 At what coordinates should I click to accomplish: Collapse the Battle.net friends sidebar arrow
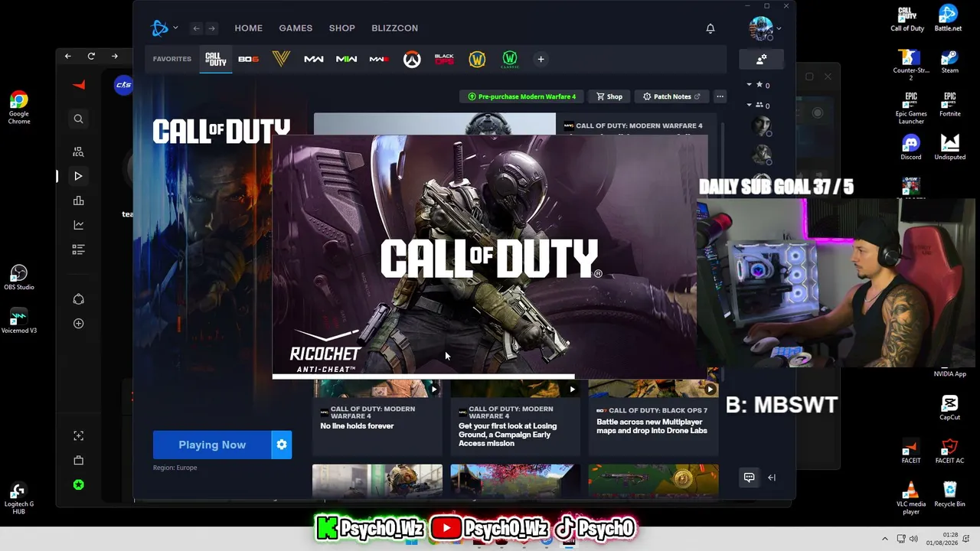[x=772, y=478]
